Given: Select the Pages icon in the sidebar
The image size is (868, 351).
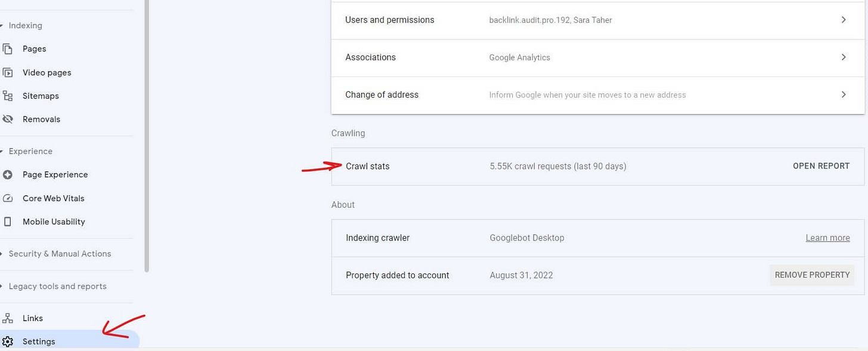Looking at the screenshot, I should (7, 48).
